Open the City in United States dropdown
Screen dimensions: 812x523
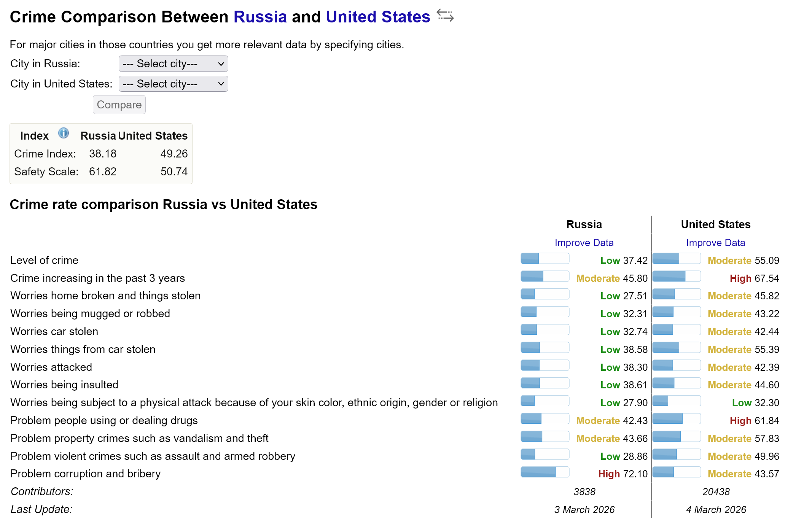tap(173, 84)
